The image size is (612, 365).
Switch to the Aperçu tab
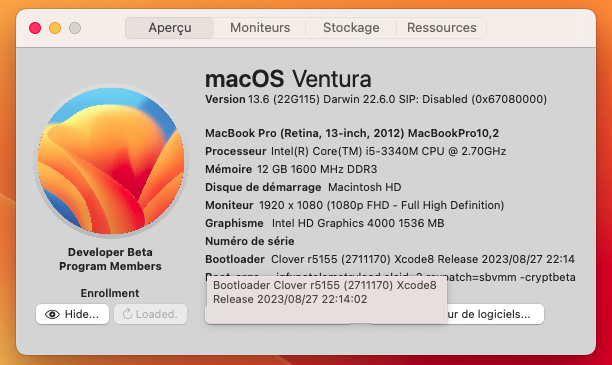coord(169,28)
